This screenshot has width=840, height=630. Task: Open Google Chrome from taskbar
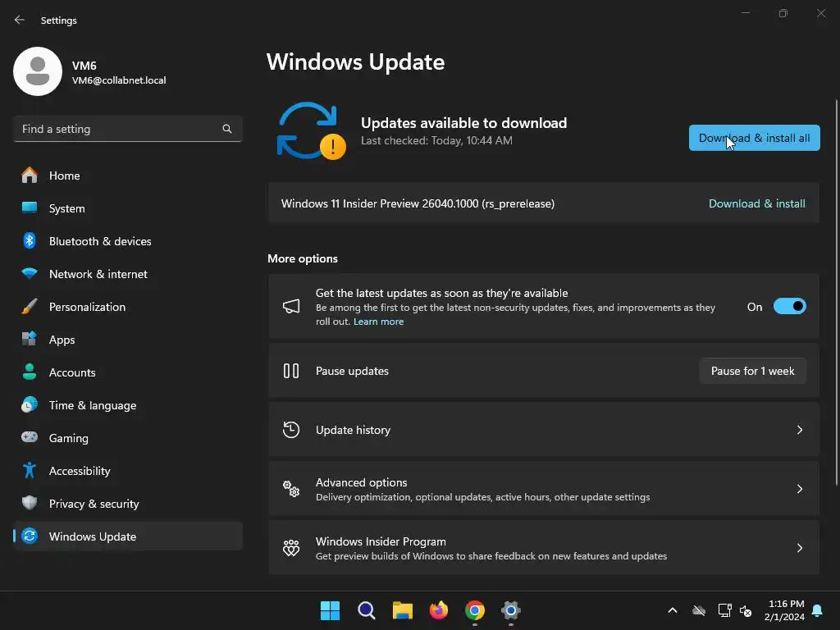click(x=475, y=610)
